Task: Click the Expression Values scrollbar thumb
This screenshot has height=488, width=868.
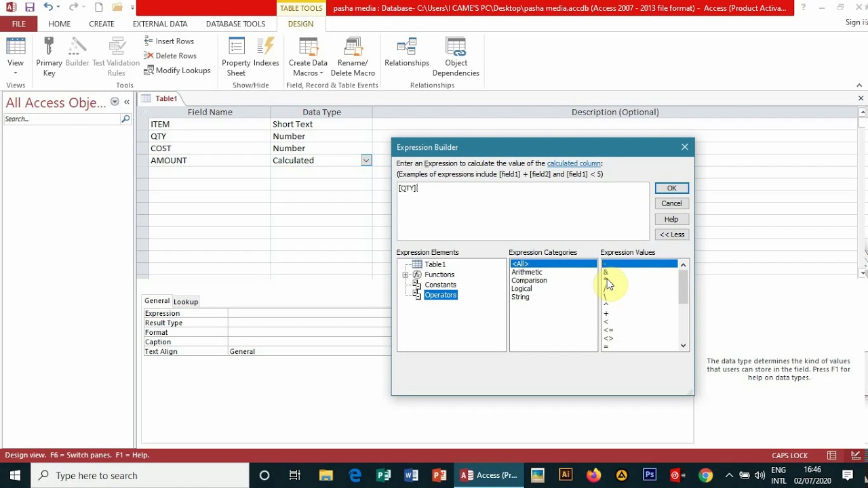Action: pos(683,287)
